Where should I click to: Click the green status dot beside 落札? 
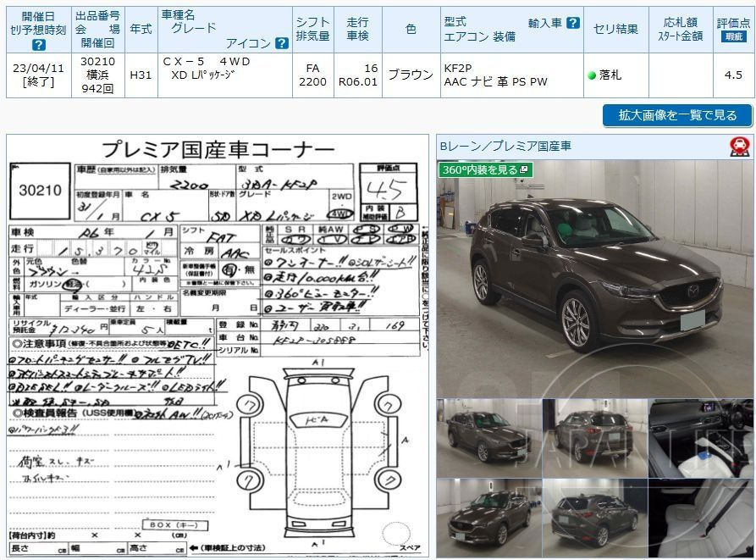[593, 75]
